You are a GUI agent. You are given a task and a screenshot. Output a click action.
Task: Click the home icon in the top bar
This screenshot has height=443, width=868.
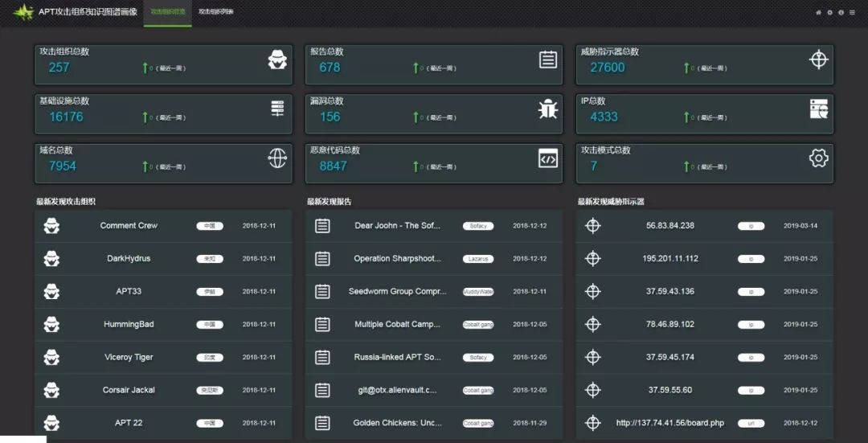click(x=818, y=13)
